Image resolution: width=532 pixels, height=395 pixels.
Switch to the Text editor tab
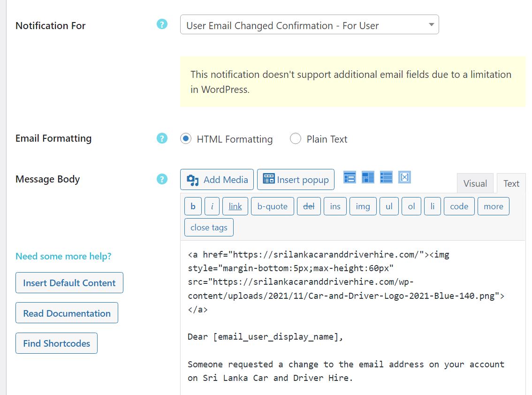click(511, 183)
